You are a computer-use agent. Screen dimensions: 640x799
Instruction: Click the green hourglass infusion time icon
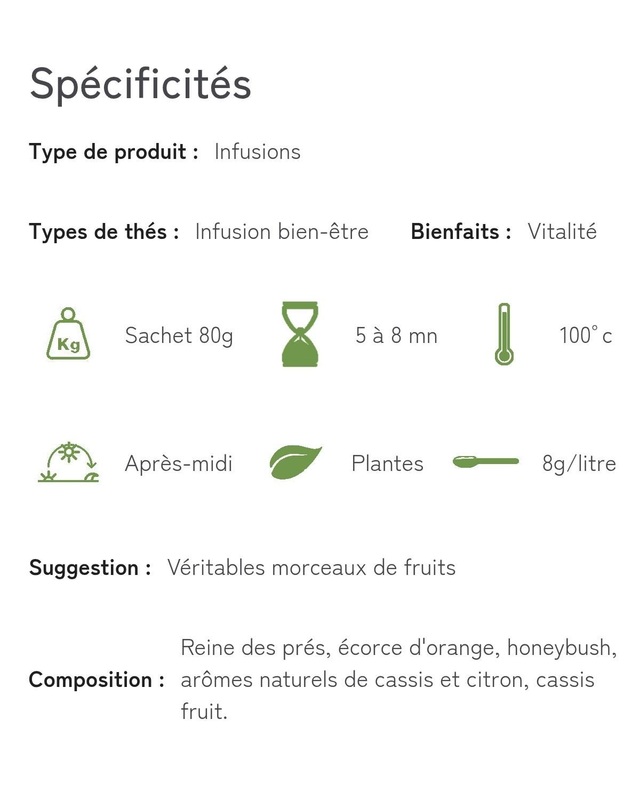(x=300, y=334)
